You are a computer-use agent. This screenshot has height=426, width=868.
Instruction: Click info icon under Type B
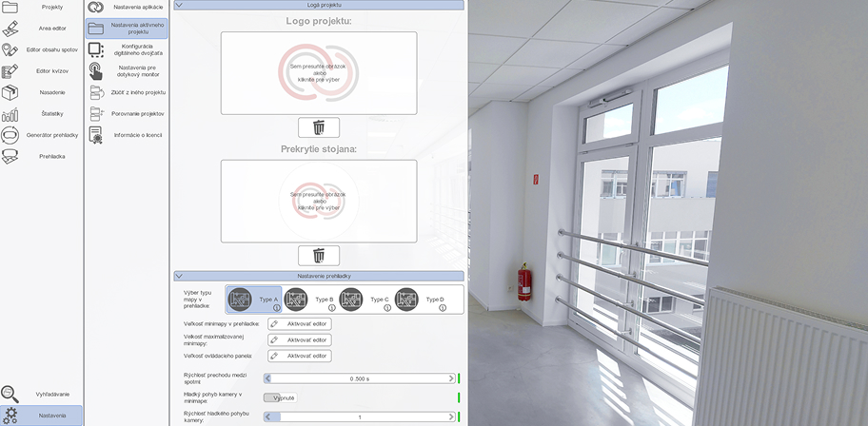(x=332, y=307)
